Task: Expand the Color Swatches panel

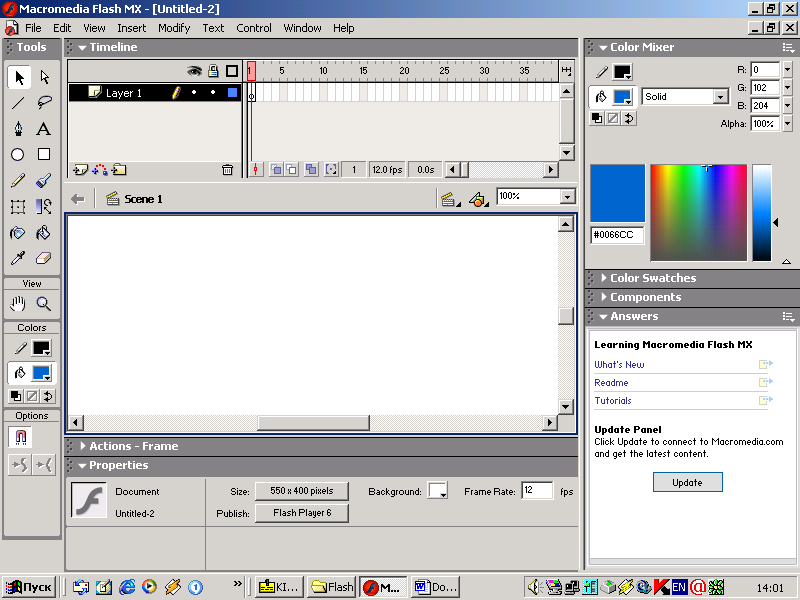Action: (604, 278)
